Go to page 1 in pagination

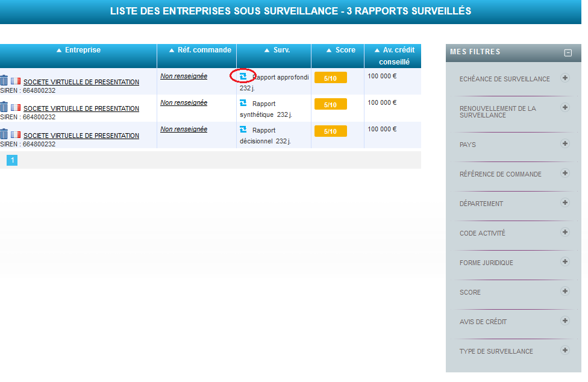coord(12,160)
